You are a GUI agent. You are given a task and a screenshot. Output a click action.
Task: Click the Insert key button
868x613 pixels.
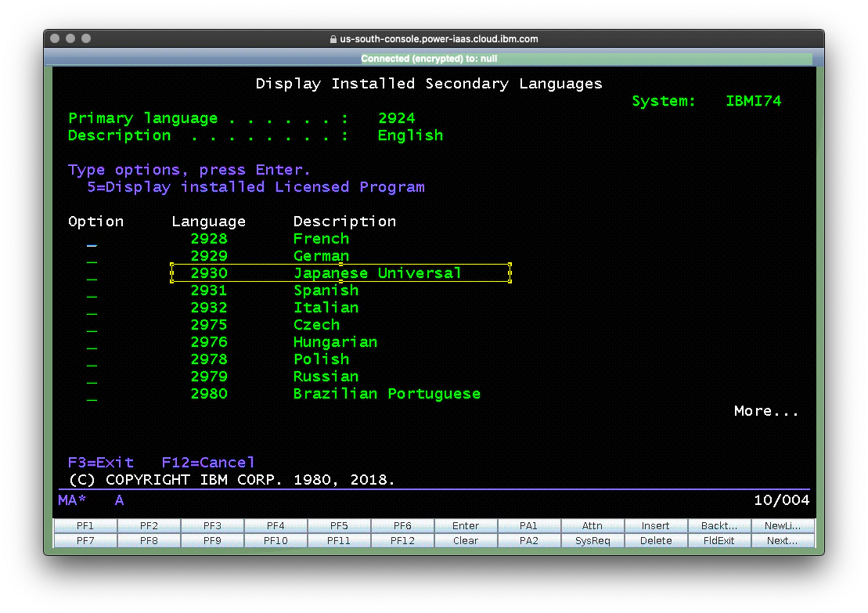click(656, 525)
